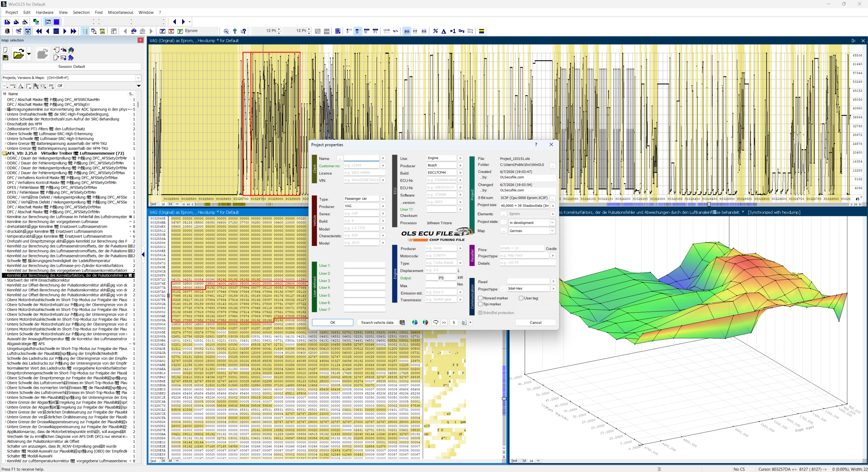868x472 pixels.
Task: Click the ellipsis button next to Folder path
Action: coord(553,166)
